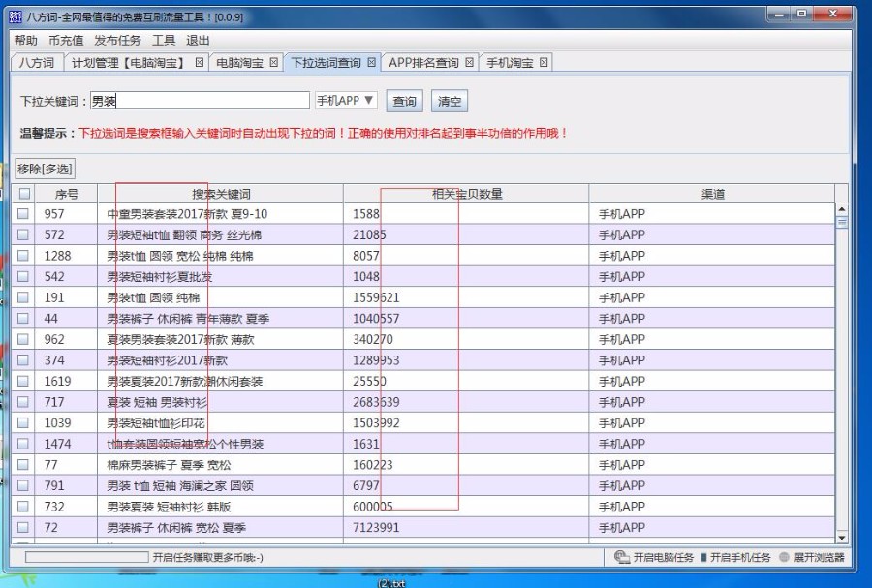Click the 下拉关键词 input field
This screenshot has height=588, width=872.
[200, 101]
